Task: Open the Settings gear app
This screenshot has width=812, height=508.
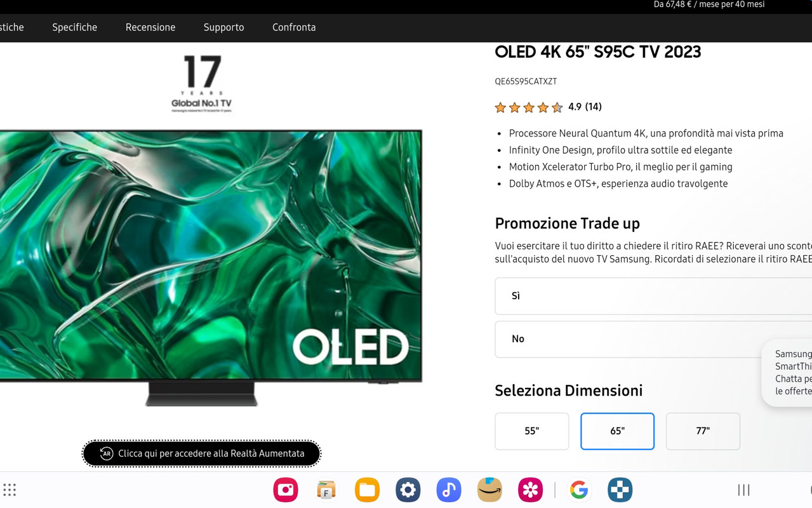Action: 408,490
